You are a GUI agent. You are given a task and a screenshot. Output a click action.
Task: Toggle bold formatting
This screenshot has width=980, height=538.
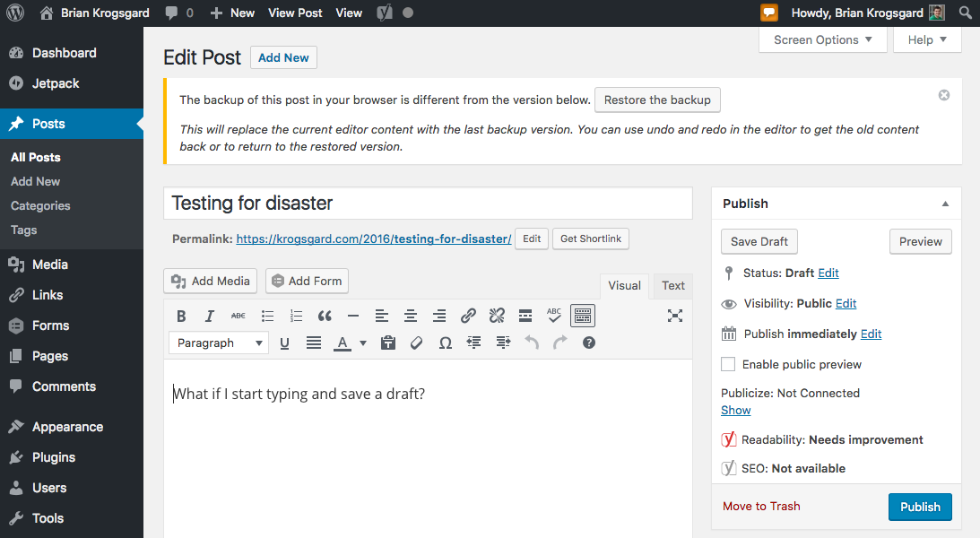click(181, 317)
